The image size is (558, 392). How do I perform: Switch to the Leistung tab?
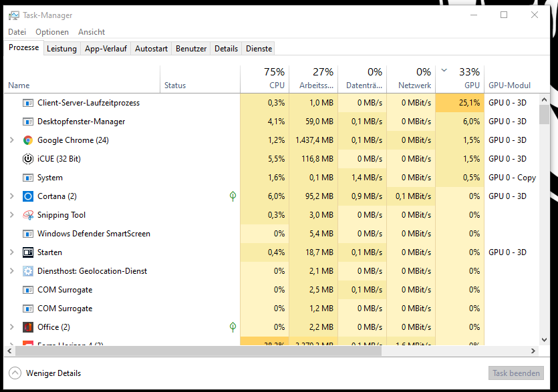pyautogui.click(x=61, y=49)
